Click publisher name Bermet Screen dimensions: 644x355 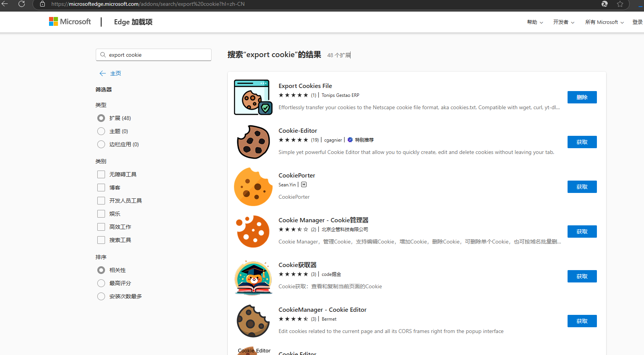click(329, 319)
